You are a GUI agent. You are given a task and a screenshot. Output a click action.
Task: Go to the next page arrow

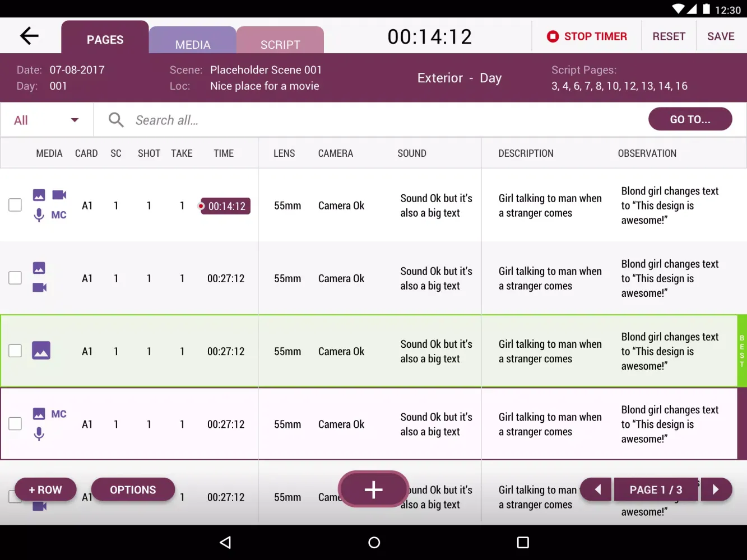coord(716,489)
